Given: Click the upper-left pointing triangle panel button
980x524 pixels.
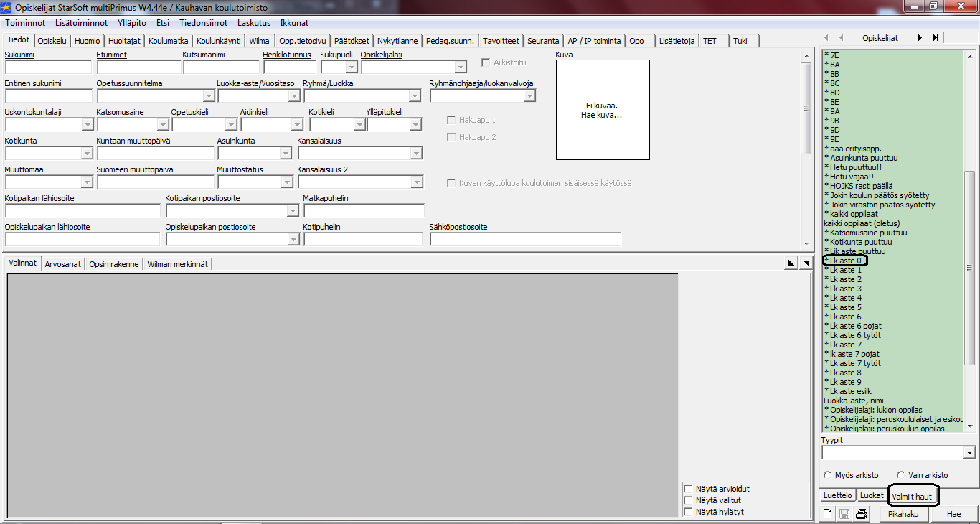Looking at the screenshot, I should pyautogui.click(x=791, y=263).
